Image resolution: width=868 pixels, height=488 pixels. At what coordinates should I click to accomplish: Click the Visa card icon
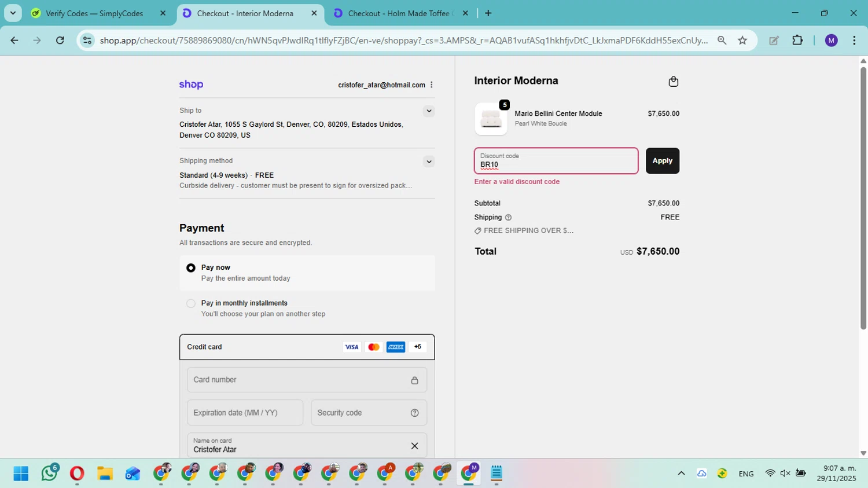pos(351,347)
